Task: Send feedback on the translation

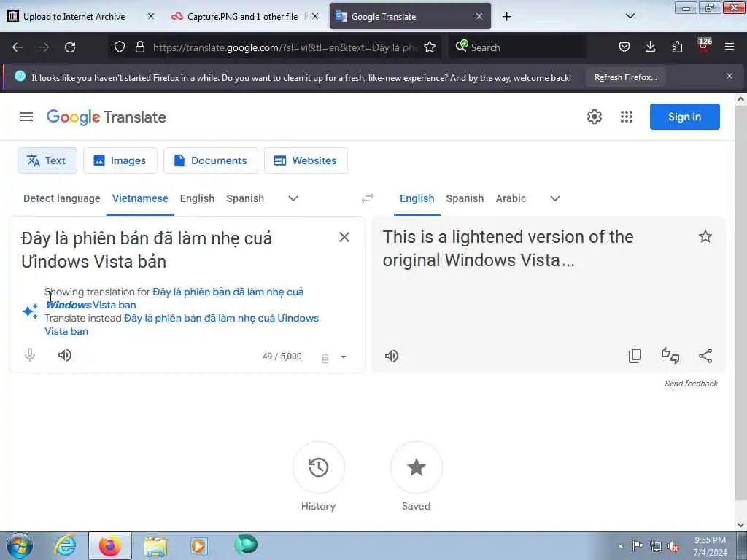Action: [691, 384]
